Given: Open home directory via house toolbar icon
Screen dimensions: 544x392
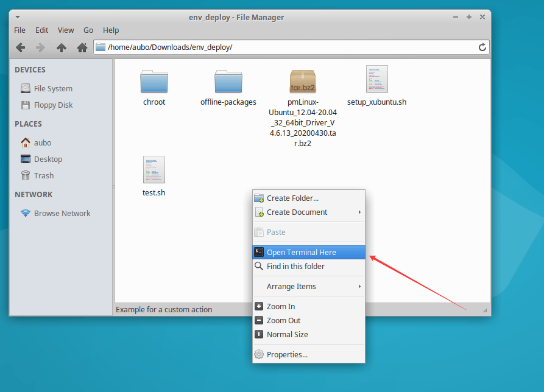Looking at the screenshot, I should pos(82,47).
